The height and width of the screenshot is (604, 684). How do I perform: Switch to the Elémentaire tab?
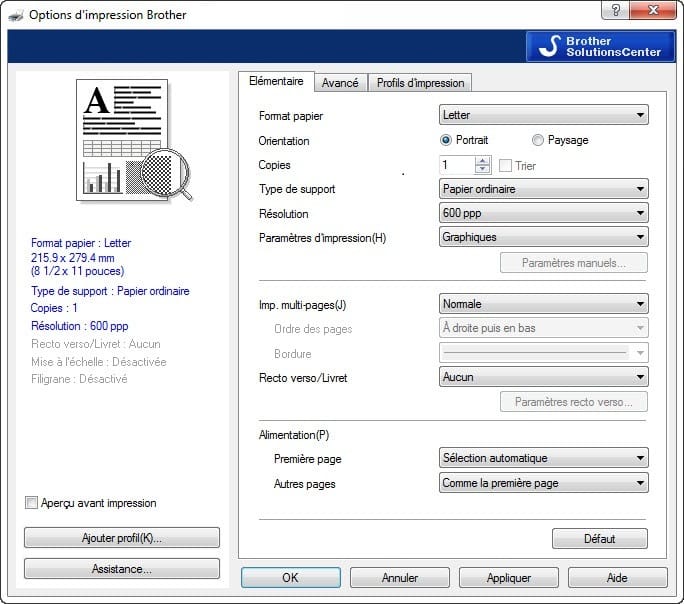point(277,82)
